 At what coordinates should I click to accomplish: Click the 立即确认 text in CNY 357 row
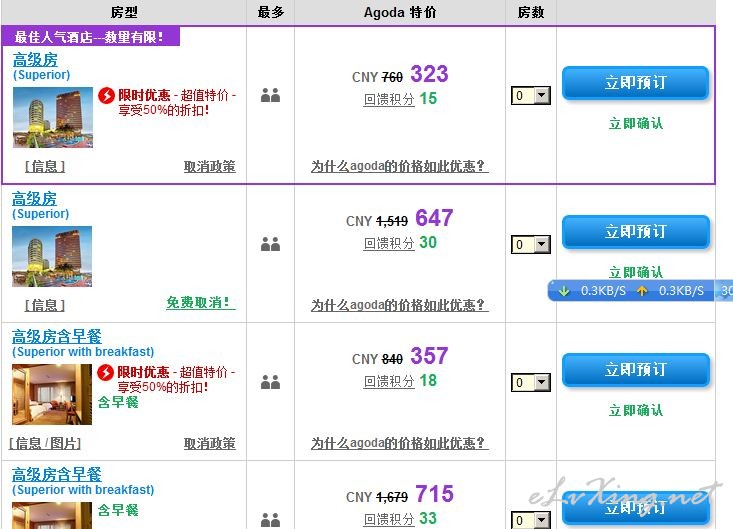click(x=636, y=410)
